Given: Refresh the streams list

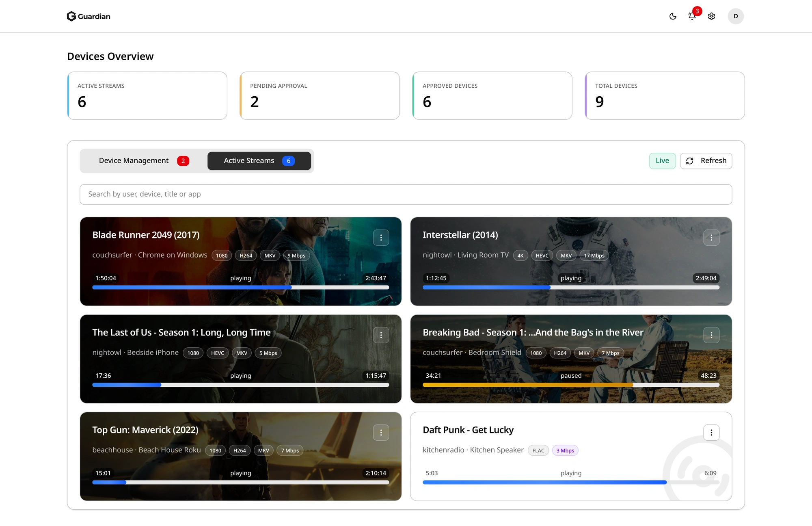Looking at the screenshot, I should tap(706, 161).
